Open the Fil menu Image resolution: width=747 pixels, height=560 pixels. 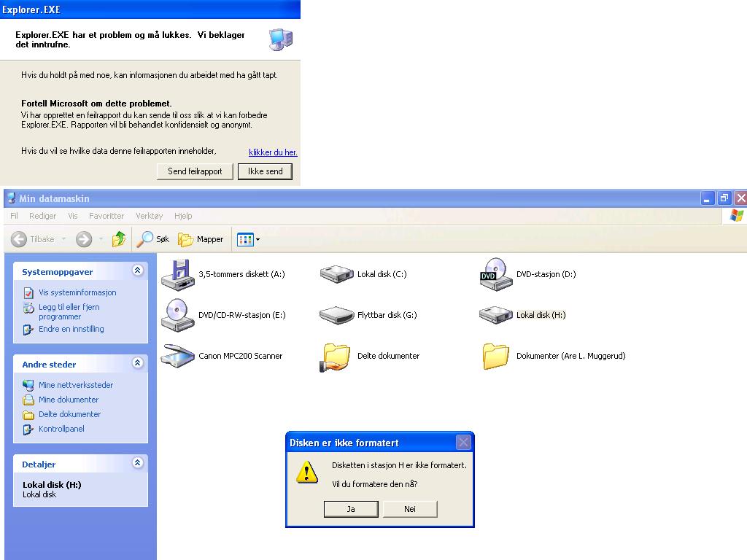[x=15, y=216]
